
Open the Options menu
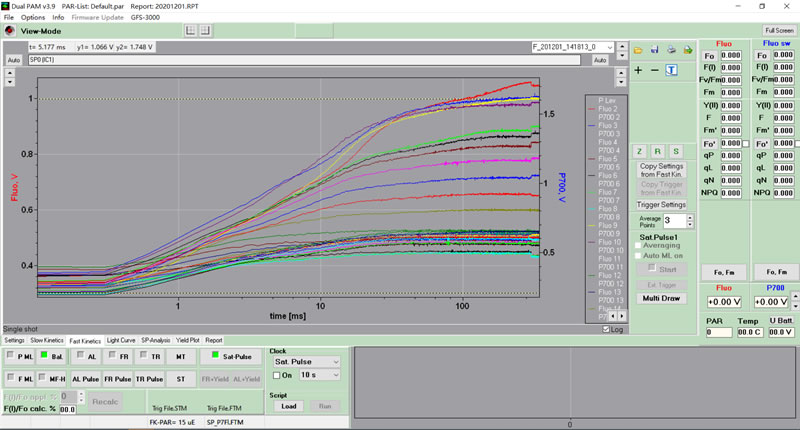33,17
